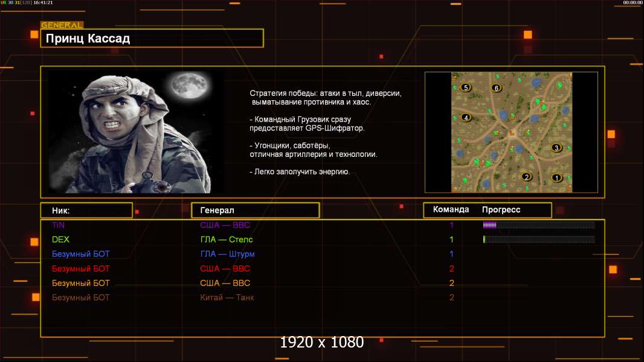The height and width of the screenshot is (362, 644).
Task: Click start position marker 1 on map
Action: [x=556, y=177]
